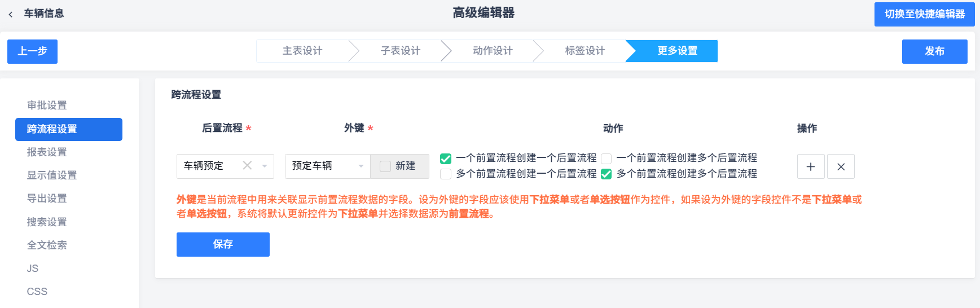Go to the 主表设计 step tab
The height and width of the screenshot is (308, 980).
[x=302, y=51]
